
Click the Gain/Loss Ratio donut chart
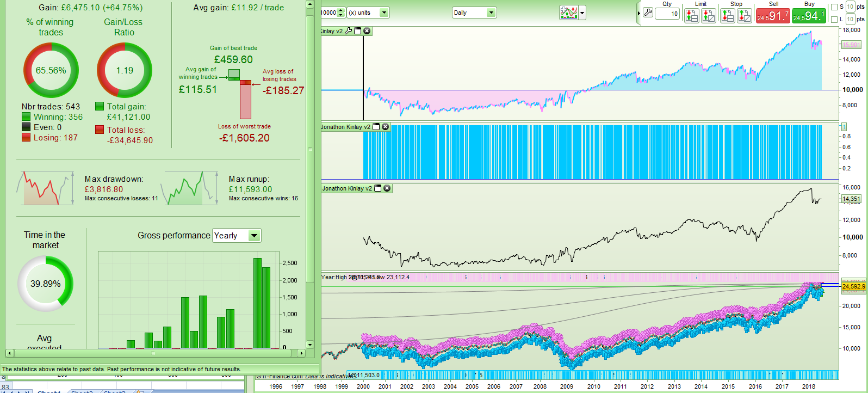(125, 70)
